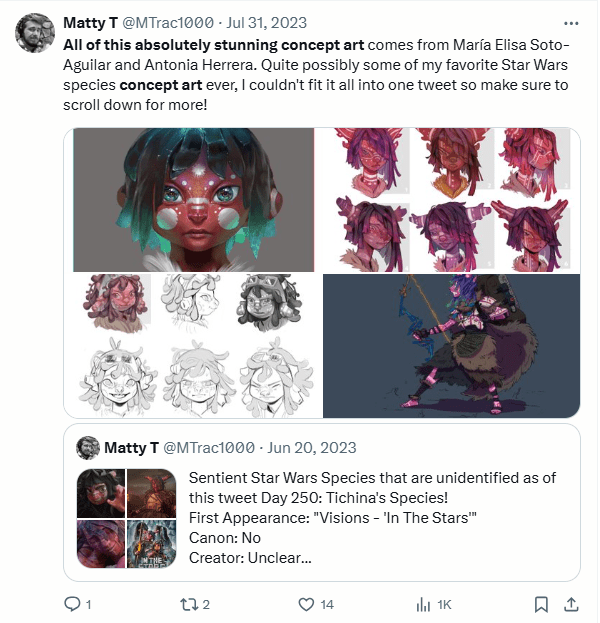
Task: Open teal-haired character face image
Action: [x=193, y=200]
